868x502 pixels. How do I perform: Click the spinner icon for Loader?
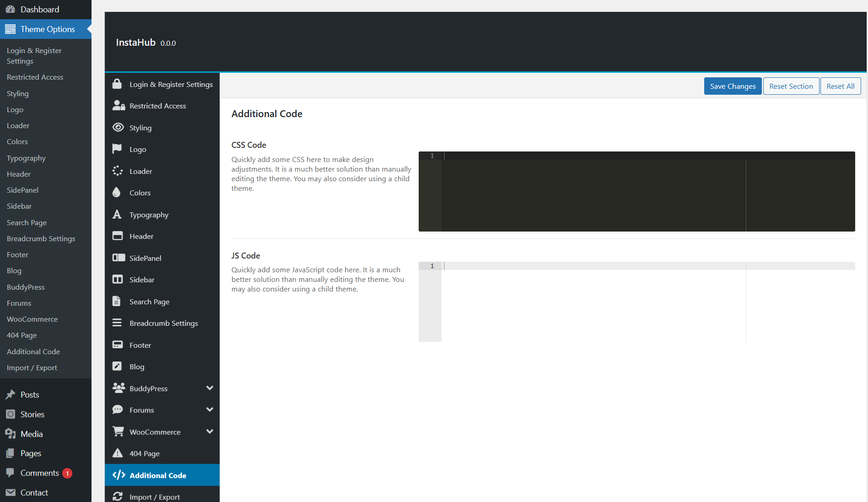tap(118, 171)
